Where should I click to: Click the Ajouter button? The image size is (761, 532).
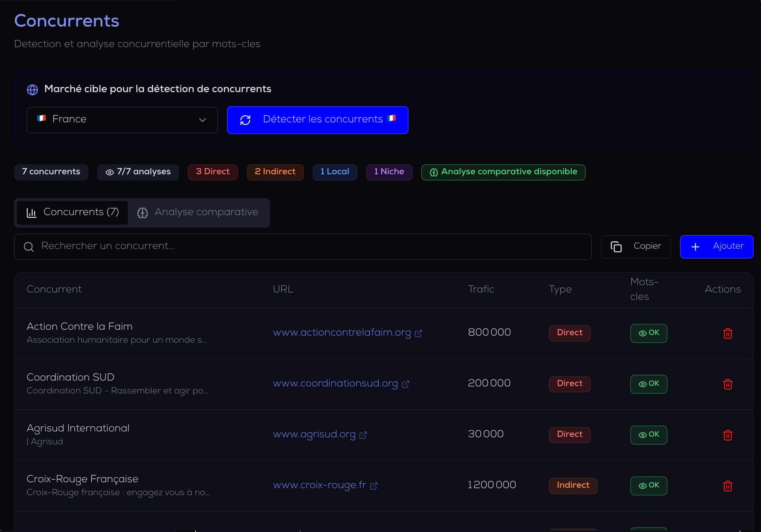[716, 247]
